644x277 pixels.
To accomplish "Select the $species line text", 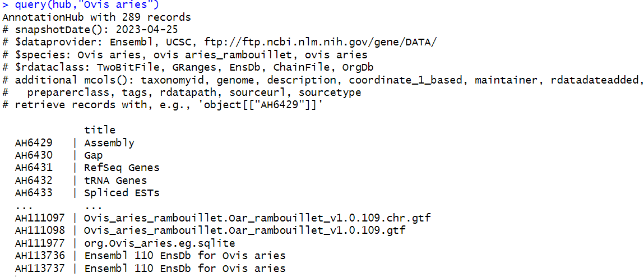I will coord(185,55).
